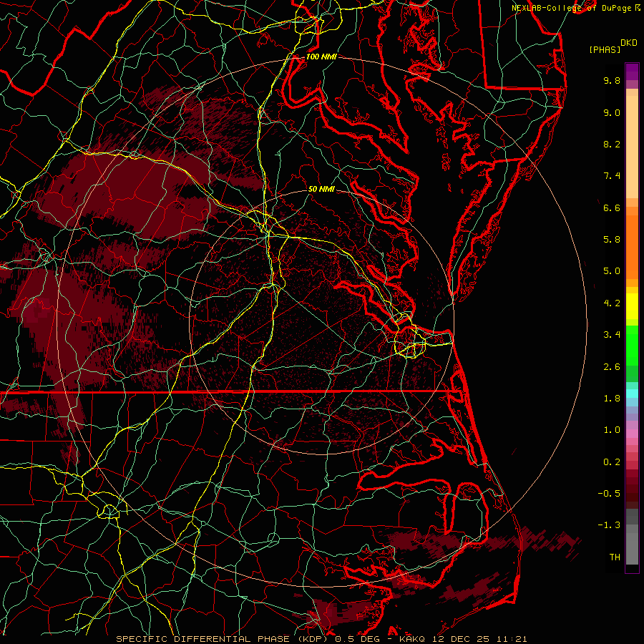Click the KAKQ 12 DEC 25 11:21 timestamp

[x=463, y=639]
